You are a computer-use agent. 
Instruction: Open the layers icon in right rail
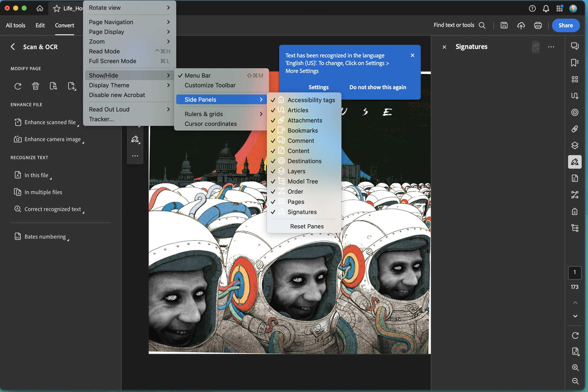click(x=575, y=146)
